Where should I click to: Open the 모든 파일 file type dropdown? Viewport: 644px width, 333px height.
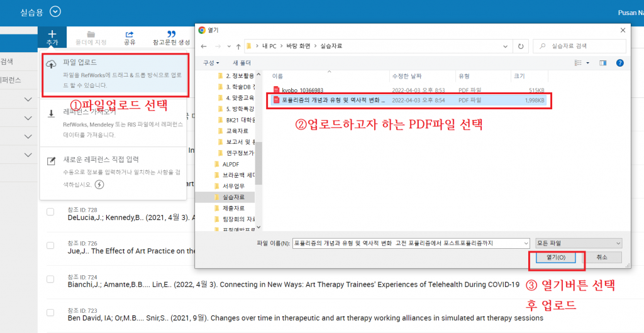(579, 243)
